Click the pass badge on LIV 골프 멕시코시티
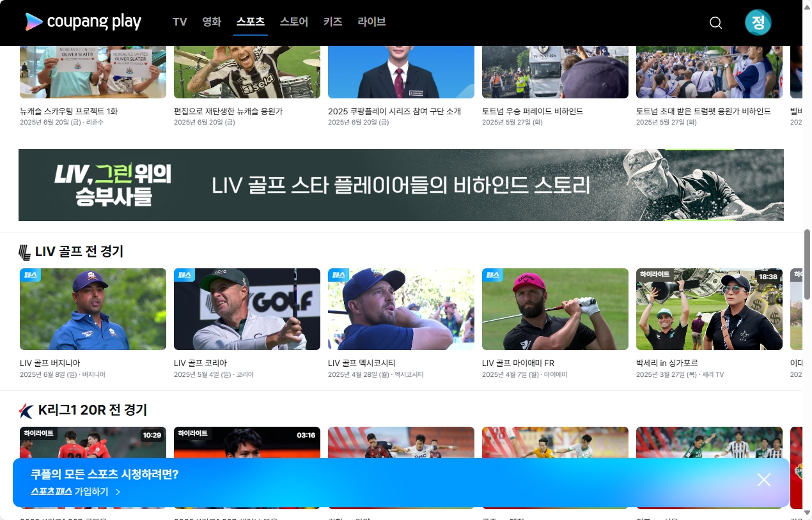Screen dimensions: 812x520 [x=338, y=275]
